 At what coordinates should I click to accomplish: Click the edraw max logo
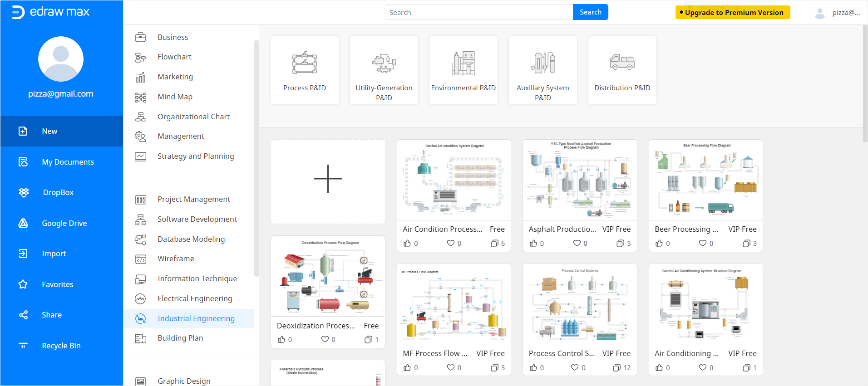[50, 12]
